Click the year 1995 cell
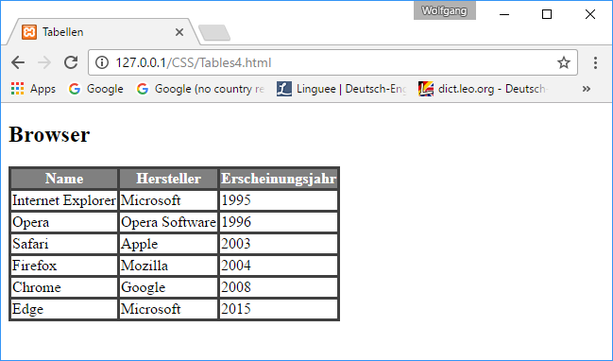The height and width of the screenshot is (361, 613). pos(278,201)
